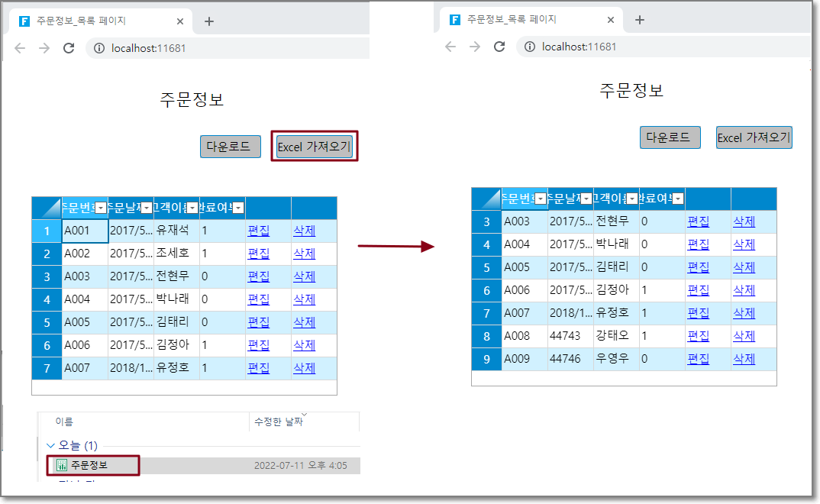
Task: Click the site info icon in left address bar
Action: tap(99, 48)
